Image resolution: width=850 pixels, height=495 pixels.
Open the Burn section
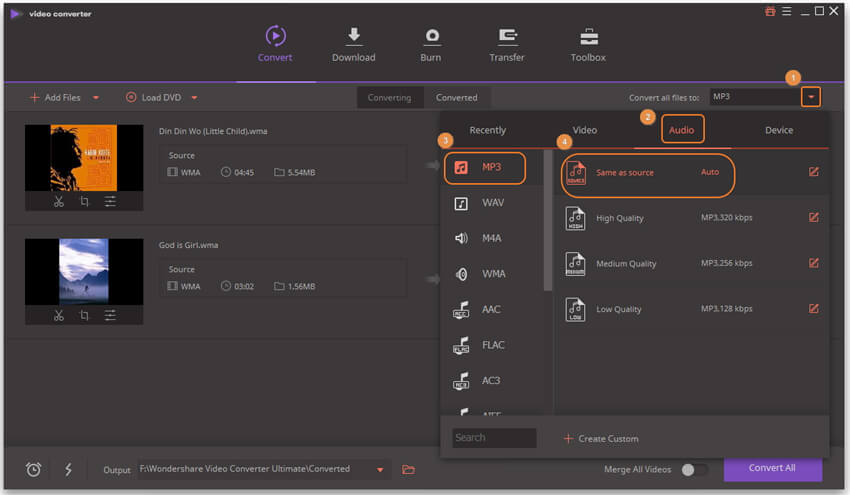click(x=431, y=44)
